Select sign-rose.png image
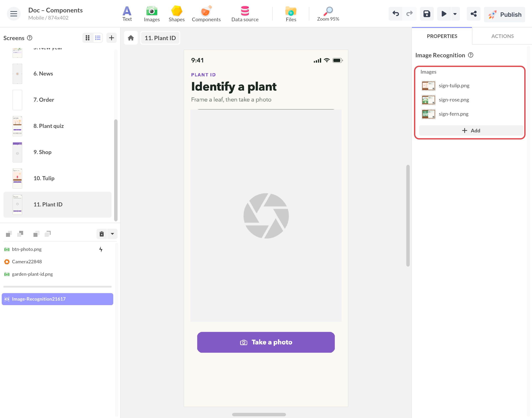The width and height of the screenshot is (532, 418). point(471,100)
